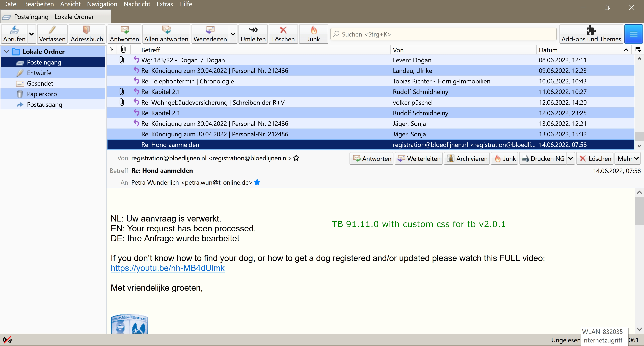This screenshot has height=346, width=644.
Task: Mark the message as Junk in the main toolbar
Action: pos(313,34)
